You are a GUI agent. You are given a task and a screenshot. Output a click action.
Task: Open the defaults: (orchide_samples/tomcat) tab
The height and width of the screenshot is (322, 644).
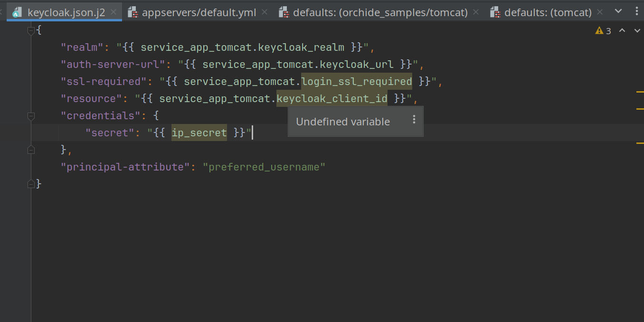click(380, 12)
